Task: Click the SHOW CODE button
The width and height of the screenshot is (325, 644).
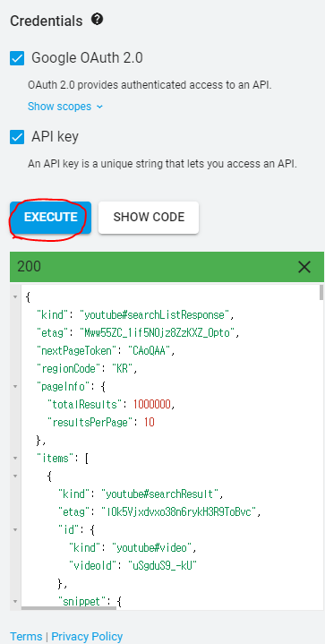Action: click(x=149, y=218)
